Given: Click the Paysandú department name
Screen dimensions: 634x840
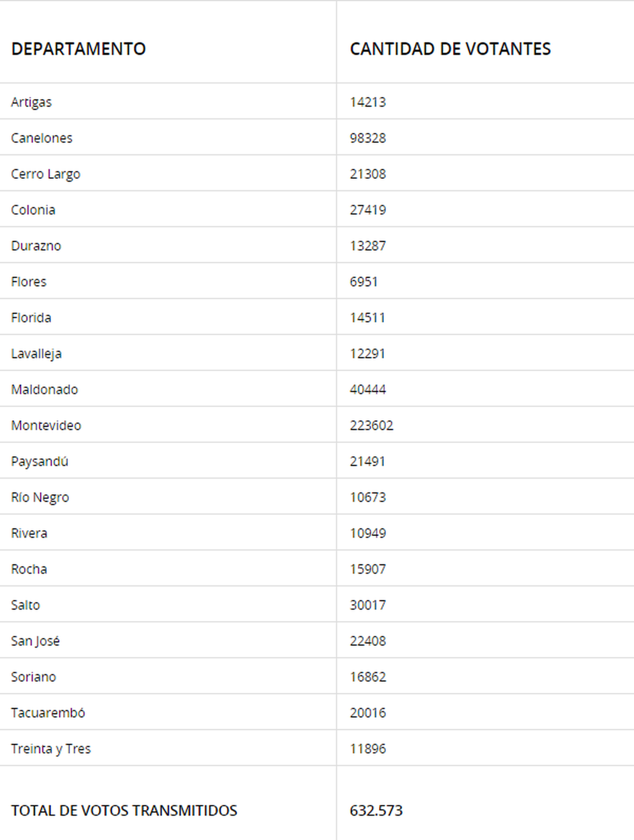Looking at the screenshot, I should [x=40, y=461].
